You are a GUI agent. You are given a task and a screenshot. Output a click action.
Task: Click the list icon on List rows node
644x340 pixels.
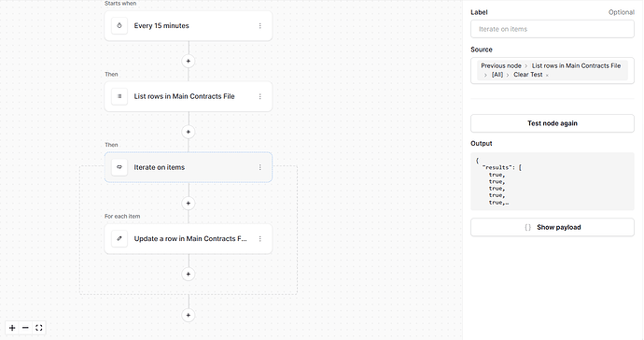[x=119, y=96]
